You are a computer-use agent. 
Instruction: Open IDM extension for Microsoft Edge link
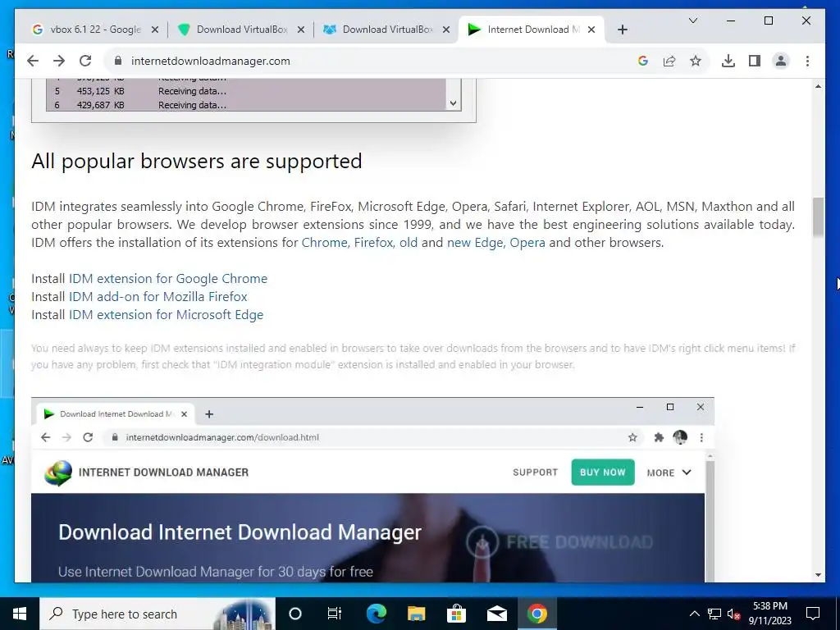point(166,315)
